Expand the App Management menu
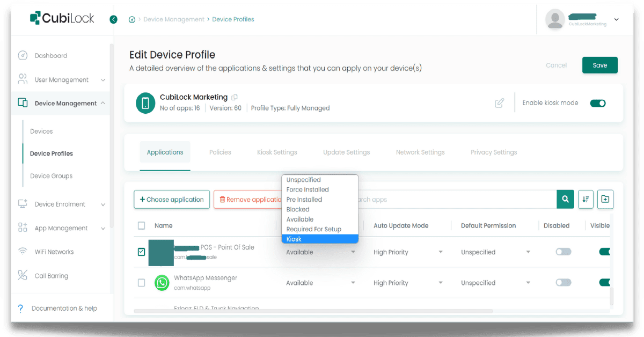The image size is (644, 337). tap(103, 228)
